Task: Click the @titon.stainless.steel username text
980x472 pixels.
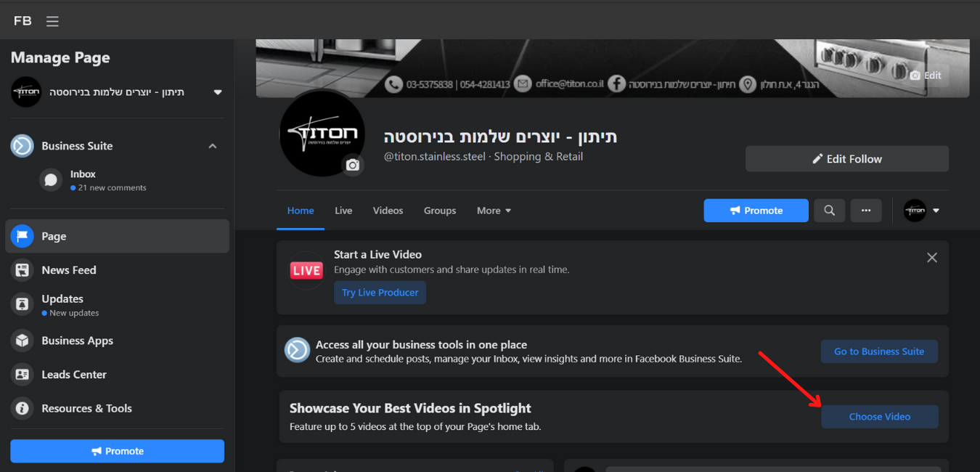Action: click(x=435, y=157)
